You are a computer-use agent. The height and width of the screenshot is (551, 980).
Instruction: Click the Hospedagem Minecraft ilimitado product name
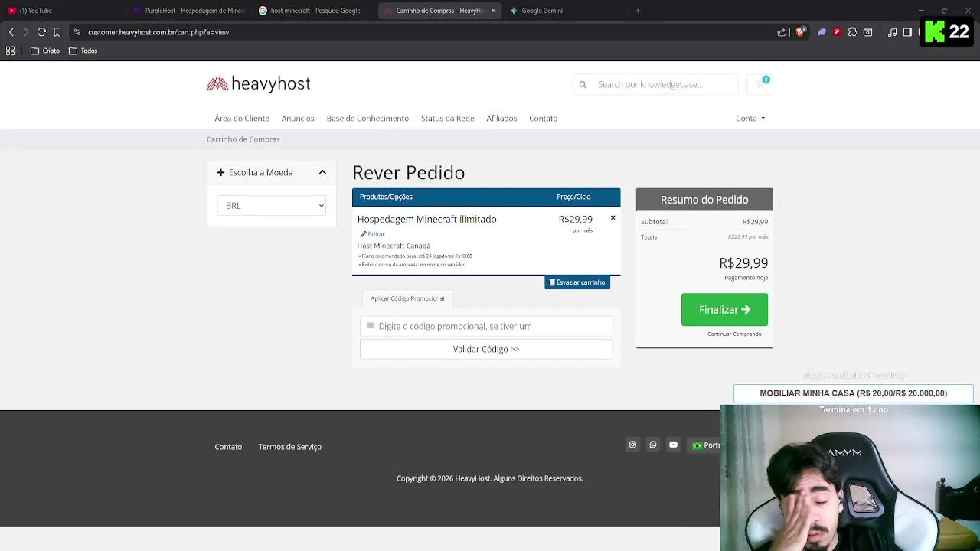tap(426, 219)
